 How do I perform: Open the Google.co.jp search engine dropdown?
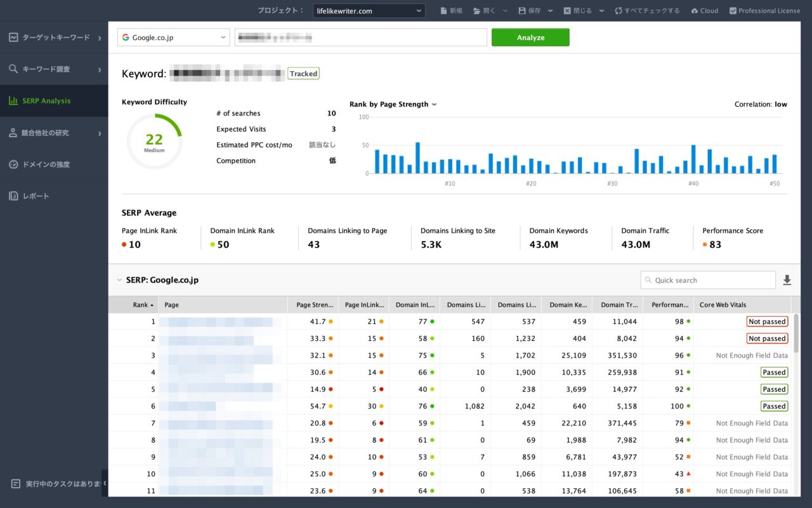(x=173, y=37)
